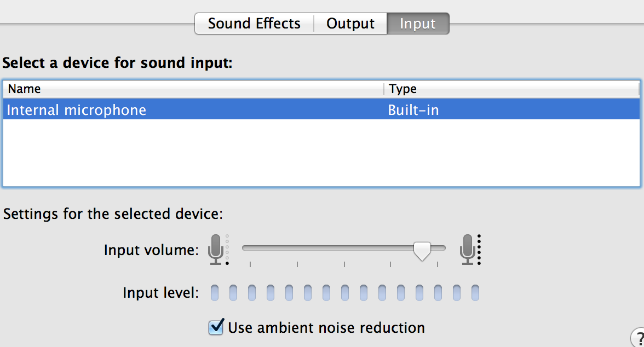Click the first tick mark under the volume slider
The height and width of the screenshot is (347, 644).
[x=250, y=264]
